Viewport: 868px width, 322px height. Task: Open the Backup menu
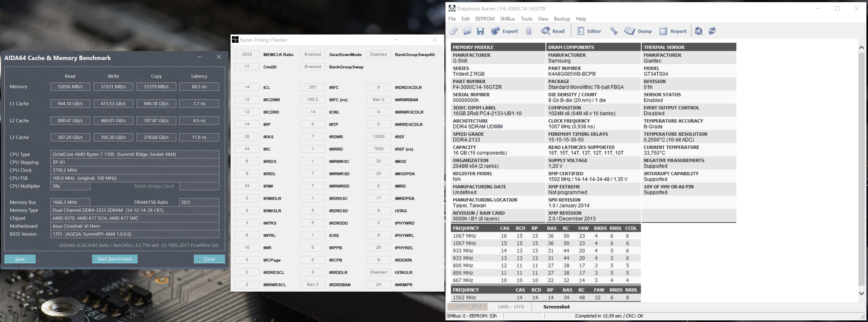(x=562, y=19)
